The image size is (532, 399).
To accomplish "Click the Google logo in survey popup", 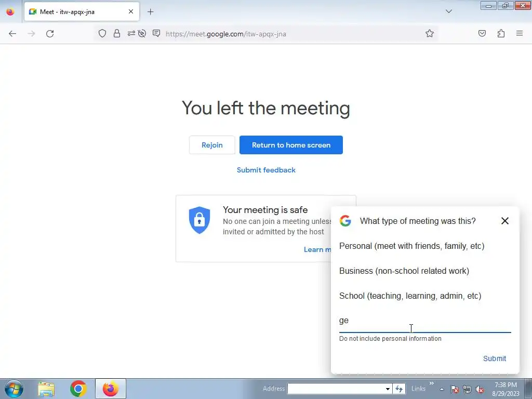I will coord(345,221).
